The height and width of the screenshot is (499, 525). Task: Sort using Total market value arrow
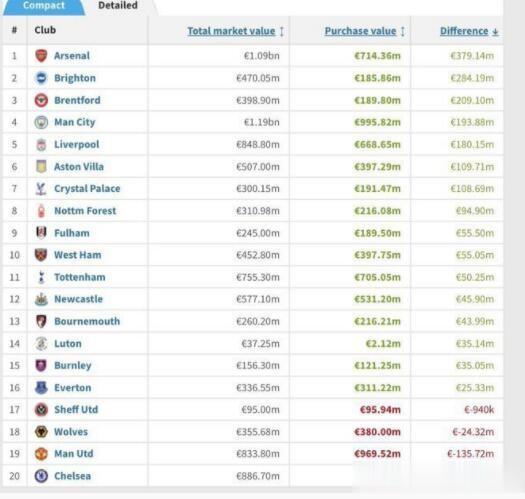282,31
